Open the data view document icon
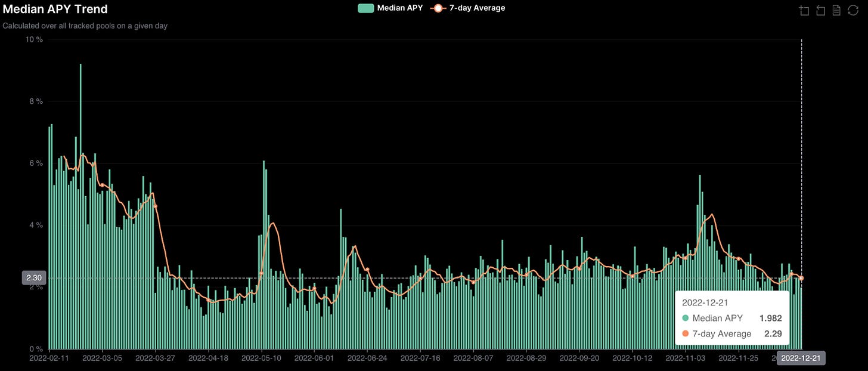 pyautogui.click(x=837, y=10)
